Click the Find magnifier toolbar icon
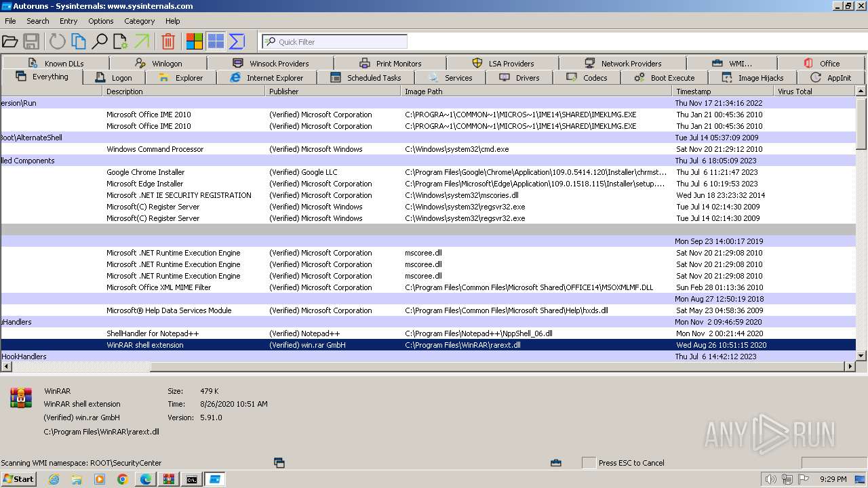This screenshot has width=868, height=488. tap(100, 41)
